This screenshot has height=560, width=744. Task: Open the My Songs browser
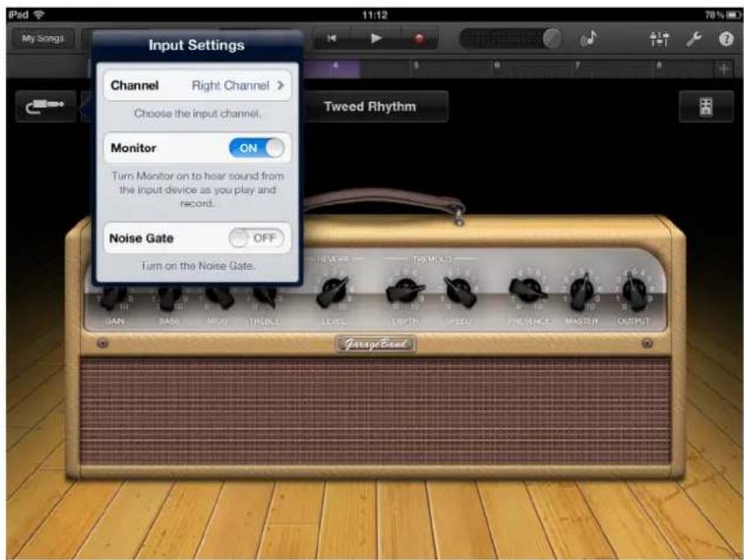pos(43,39)
